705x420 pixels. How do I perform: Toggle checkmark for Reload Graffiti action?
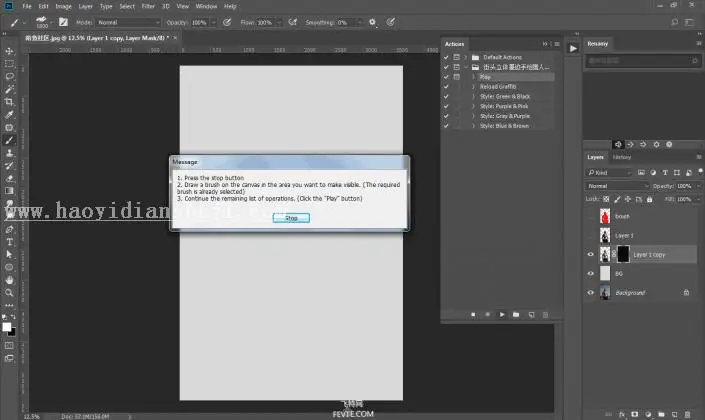(446, 86)
